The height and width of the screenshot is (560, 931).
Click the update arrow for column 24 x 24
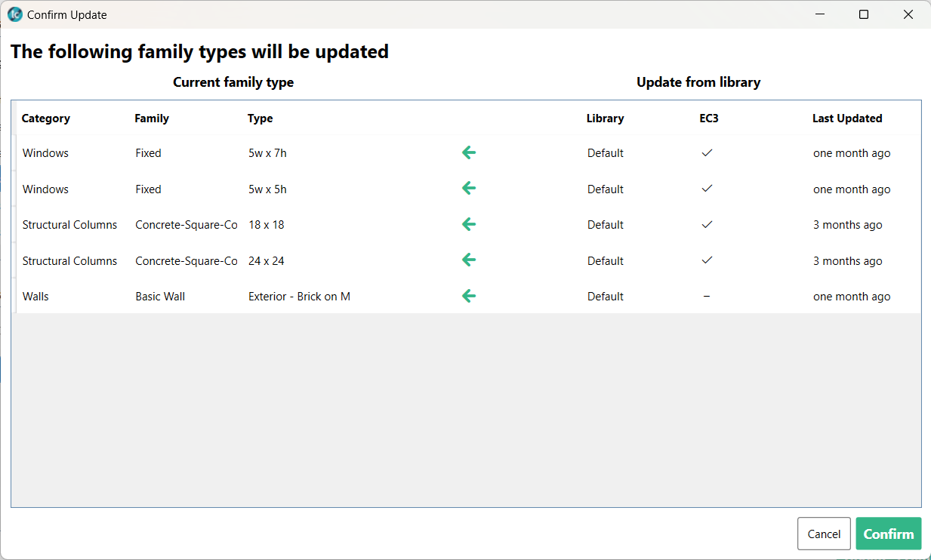[x=469, y=260]
